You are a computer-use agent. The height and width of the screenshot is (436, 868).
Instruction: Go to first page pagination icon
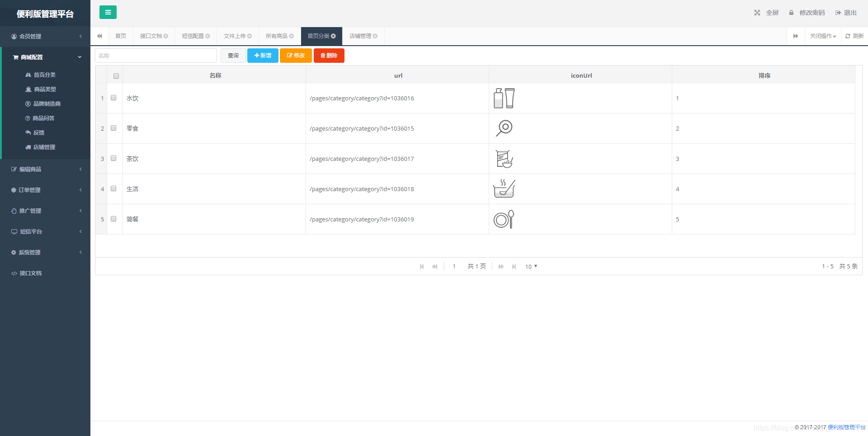coord(422,267)
